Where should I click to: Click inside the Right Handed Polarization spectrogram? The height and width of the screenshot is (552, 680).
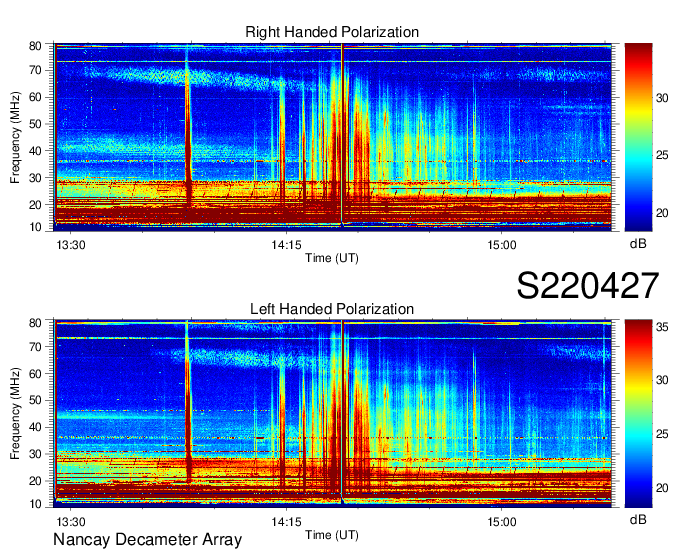(x=333, y=137)
